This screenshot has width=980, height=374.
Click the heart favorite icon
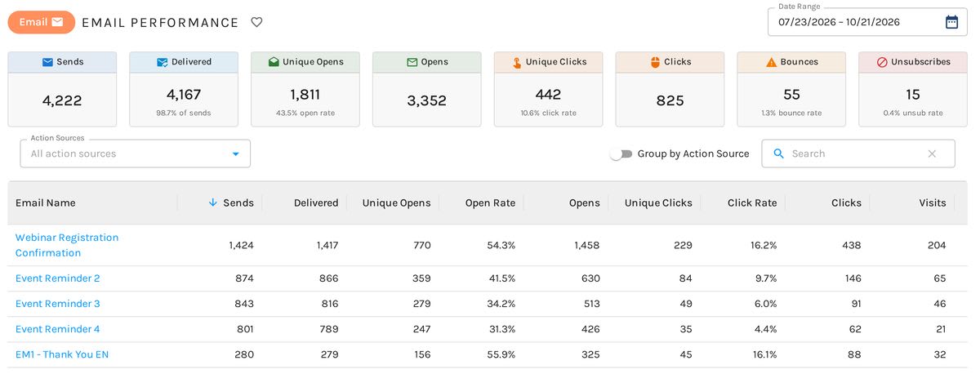256,22
